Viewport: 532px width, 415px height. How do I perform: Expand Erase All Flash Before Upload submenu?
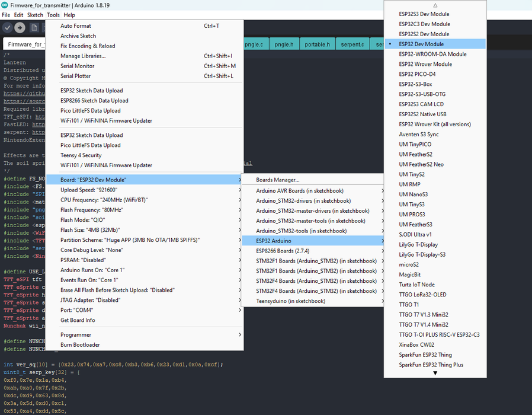point(145,290)
